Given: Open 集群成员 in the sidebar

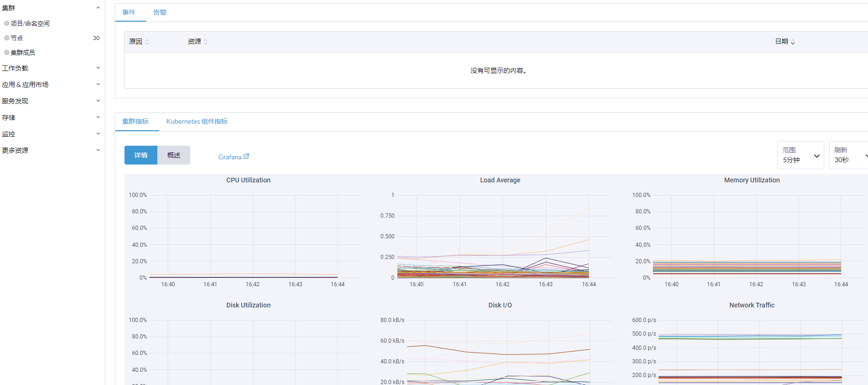Looking at the screenshot, I should tap(23, 52).
